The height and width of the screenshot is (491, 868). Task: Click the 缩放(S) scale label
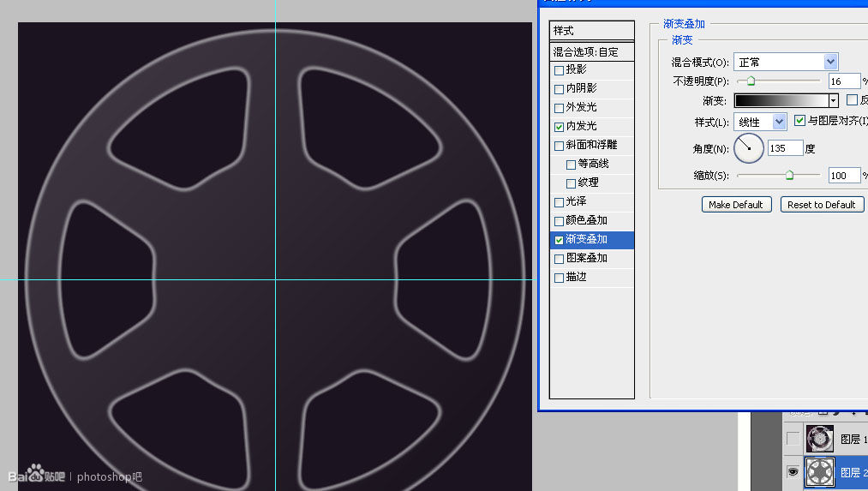click(x=711, y=176)
